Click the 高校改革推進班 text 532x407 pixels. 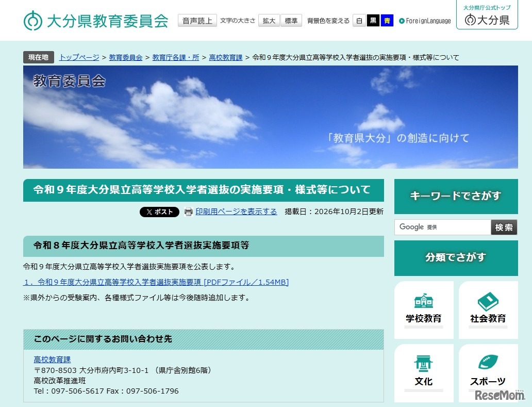pos(60,381)
